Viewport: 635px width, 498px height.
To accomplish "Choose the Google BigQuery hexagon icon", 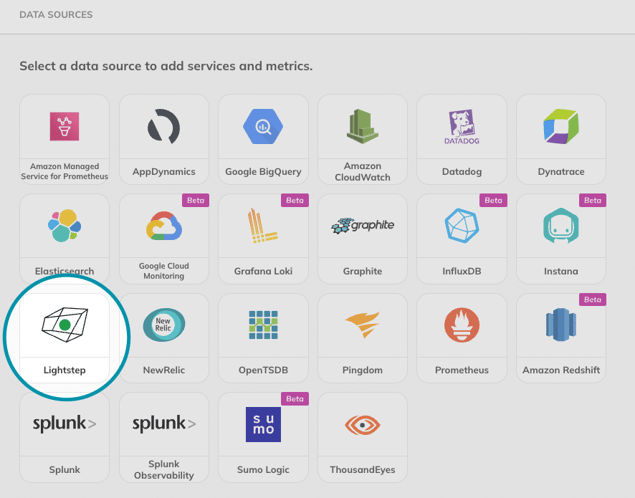I will (x=263, y=126).
